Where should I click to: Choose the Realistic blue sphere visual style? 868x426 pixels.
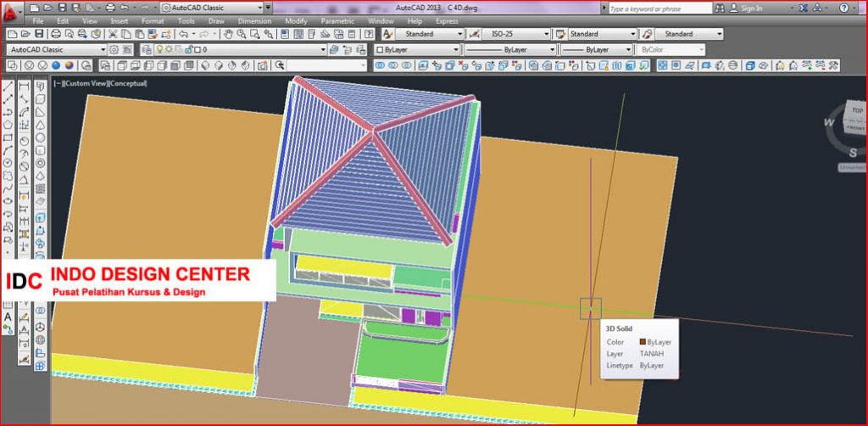(56, 65)
